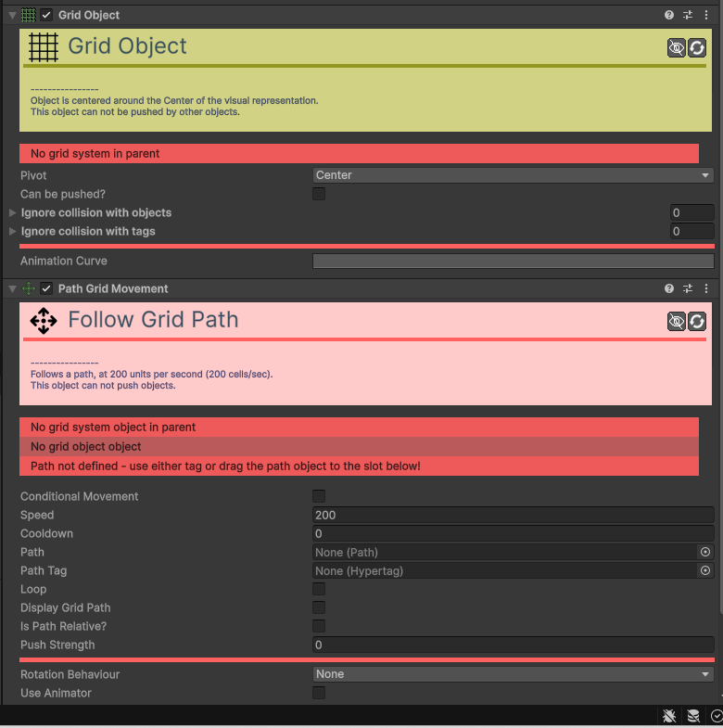This screenshot has width=723, height=728.
Task: Open the Pivot dropdown
Action: coord(513,175)
